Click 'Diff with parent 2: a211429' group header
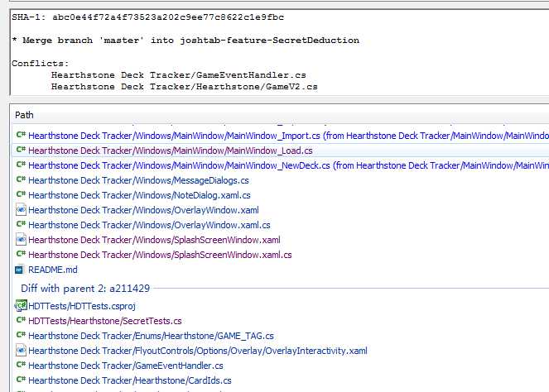 (x=85, y=289)
